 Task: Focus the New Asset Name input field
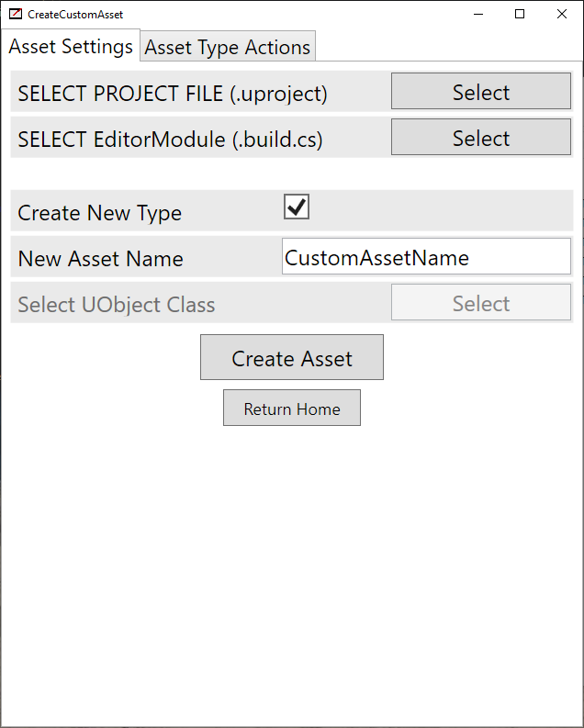click(x=426, y=256)
